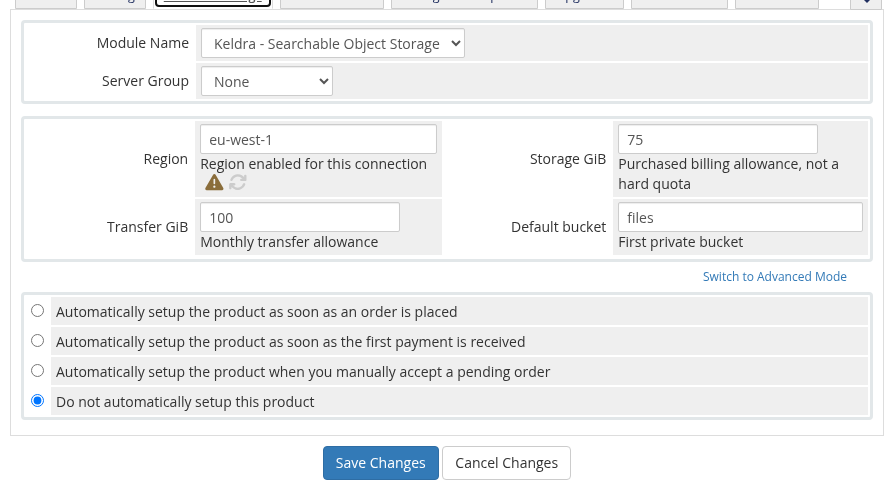Screen dimensions: 892x502
Task: Click 'Region enabled for this connection' text
Action: tap(313, 164)
